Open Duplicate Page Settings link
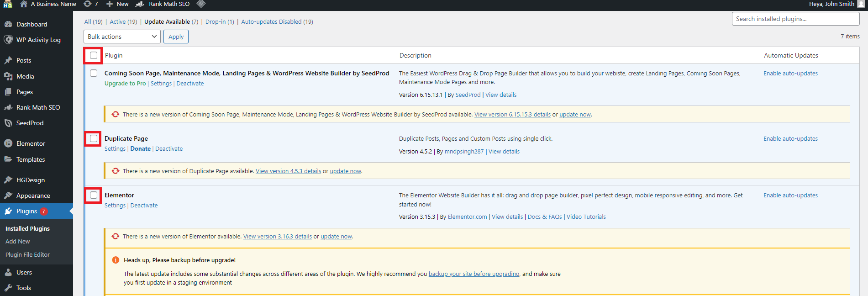 click(x=115, y=148)
